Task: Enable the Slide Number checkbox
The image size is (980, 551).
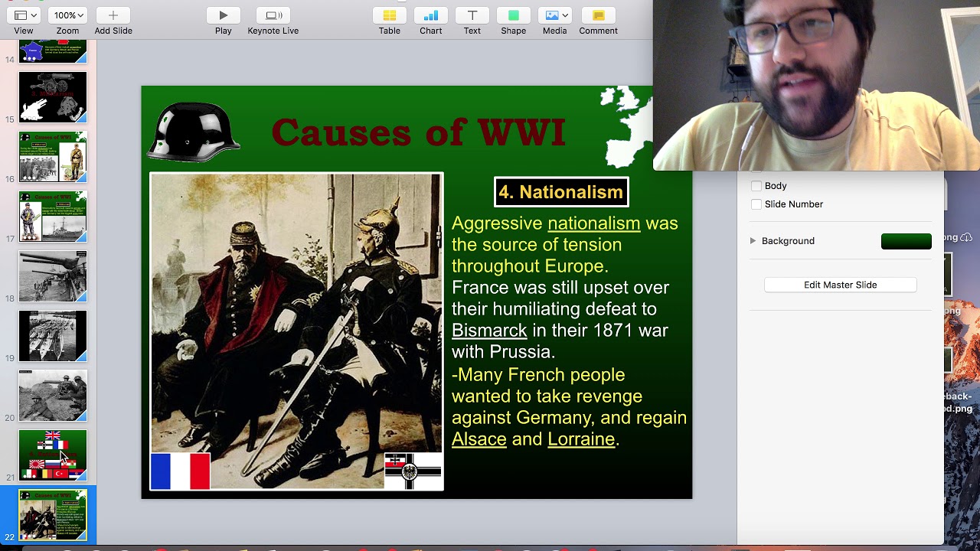Action: coord(756,204)
